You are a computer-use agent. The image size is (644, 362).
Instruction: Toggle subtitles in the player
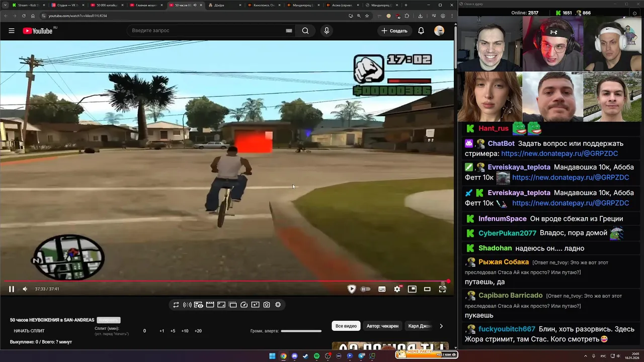[382, 289]
